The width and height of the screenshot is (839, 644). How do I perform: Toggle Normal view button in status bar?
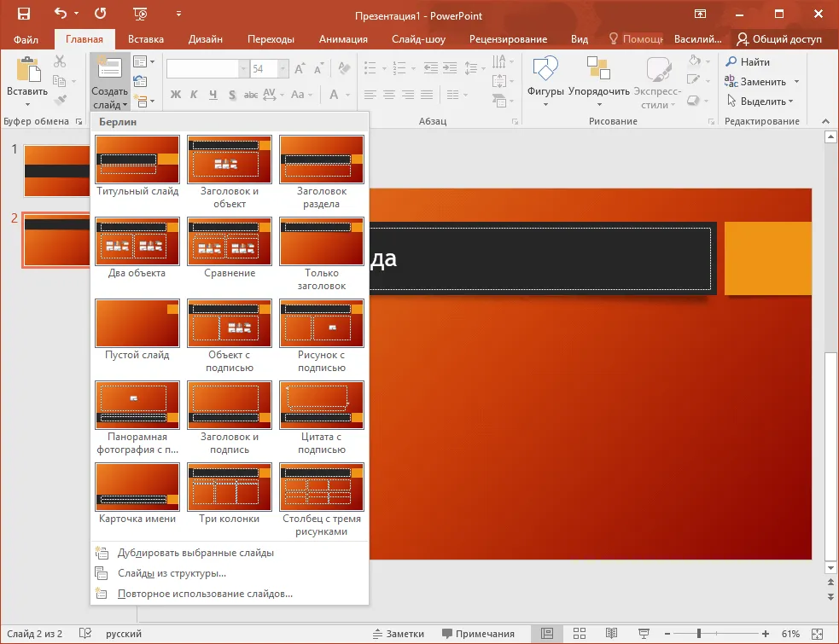[x=547, y=634]
